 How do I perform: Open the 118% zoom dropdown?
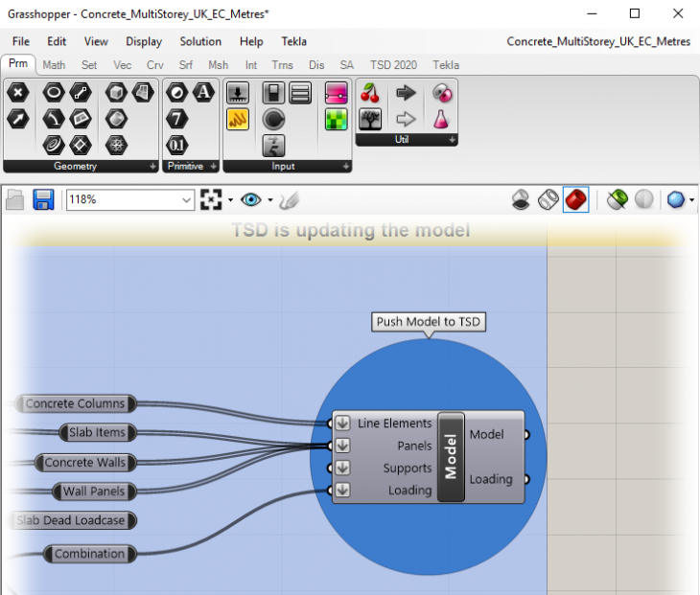pyautogui.click(x=187, y=200)
